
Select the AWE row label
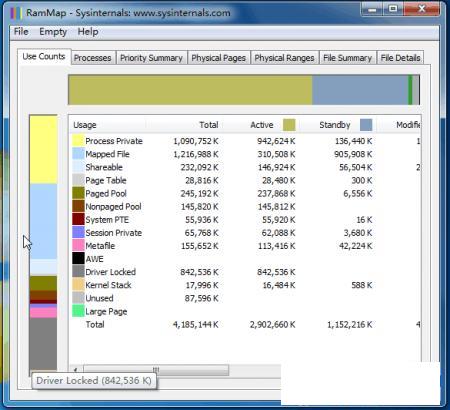click(95, 259)
